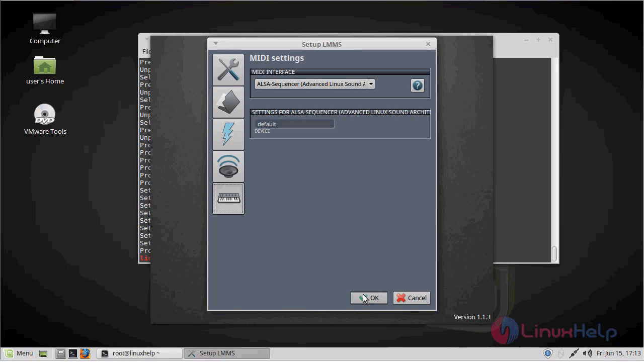The height and width of the screenshot is (362, 644).
Task: Click the terminal window vertical scrollbar handle
Action: 554,254
